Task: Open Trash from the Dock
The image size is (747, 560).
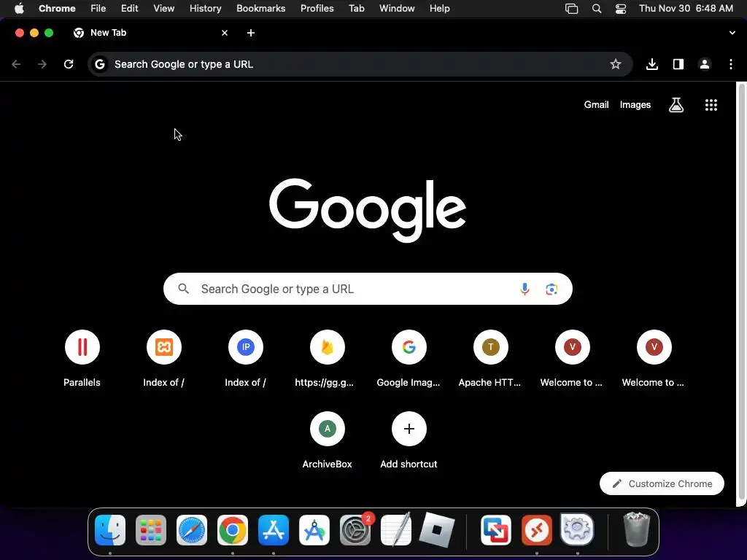Action: pyautogui.click(x=636, y=530)
